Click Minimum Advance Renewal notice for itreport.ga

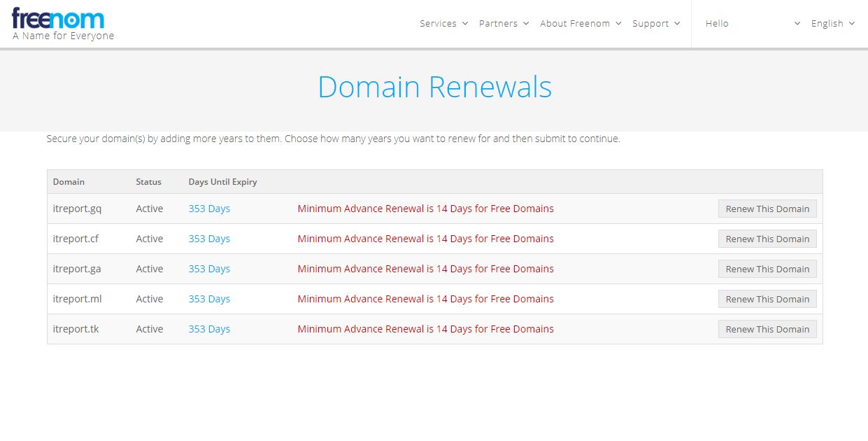tap(425, 269)
